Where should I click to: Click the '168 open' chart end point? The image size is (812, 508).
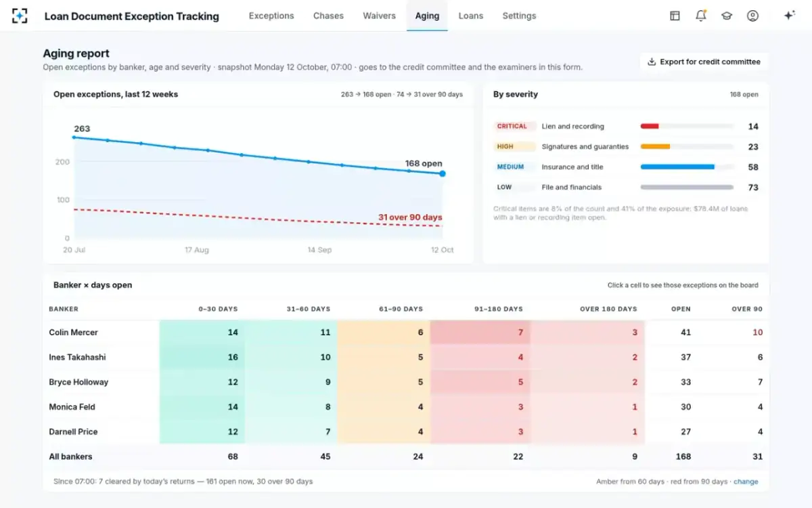click(443, 174)
